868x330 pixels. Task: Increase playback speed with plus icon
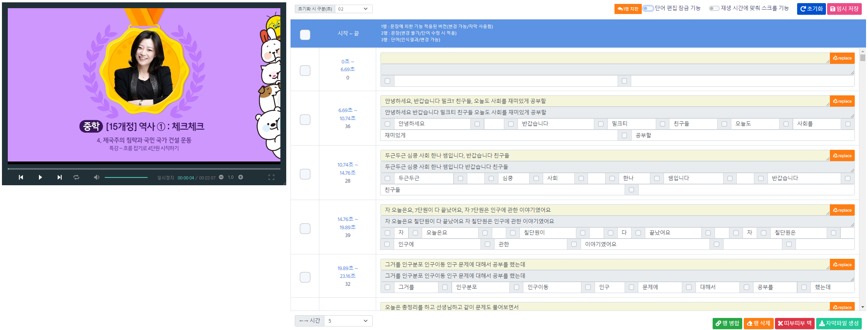[241, 177]
